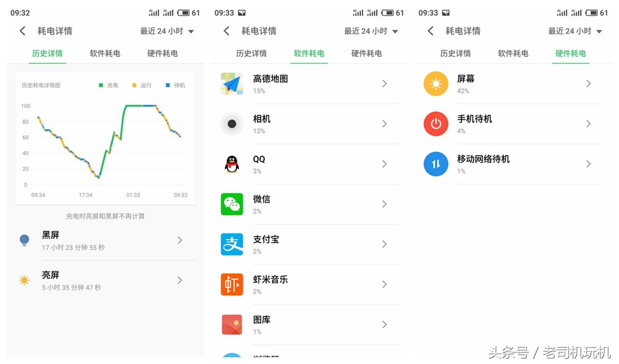Click the 17 小时 23 分钟 55 秒 duration
The height and width of the screenshot is (364, 619).
click(x=73, y=248)
